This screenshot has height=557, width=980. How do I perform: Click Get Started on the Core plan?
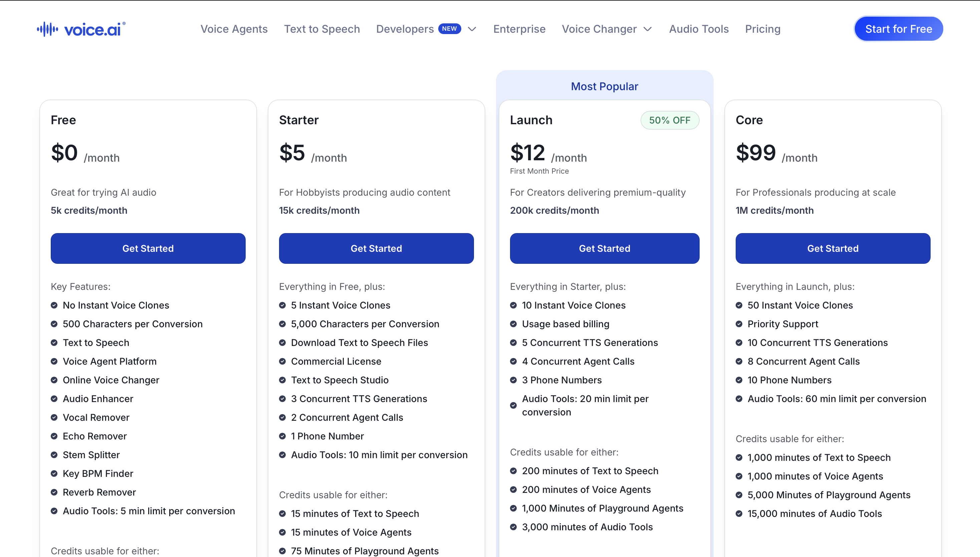[x=833, y=248]
